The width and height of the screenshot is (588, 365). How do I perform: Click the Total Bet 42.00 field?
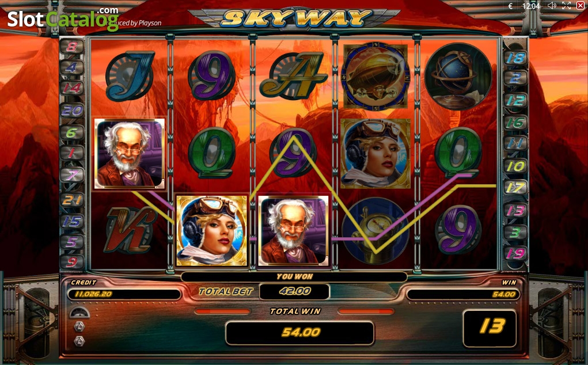coord(295,291)
